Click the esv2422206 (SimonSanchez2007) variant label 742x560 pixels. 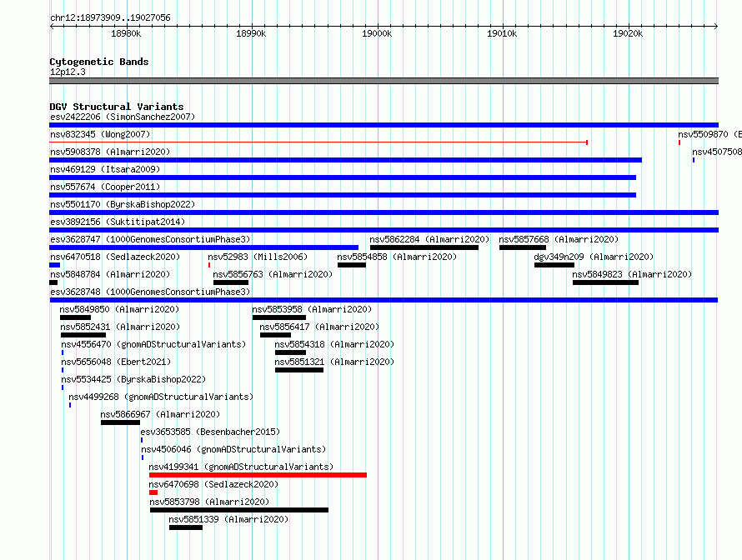(123, 117)
